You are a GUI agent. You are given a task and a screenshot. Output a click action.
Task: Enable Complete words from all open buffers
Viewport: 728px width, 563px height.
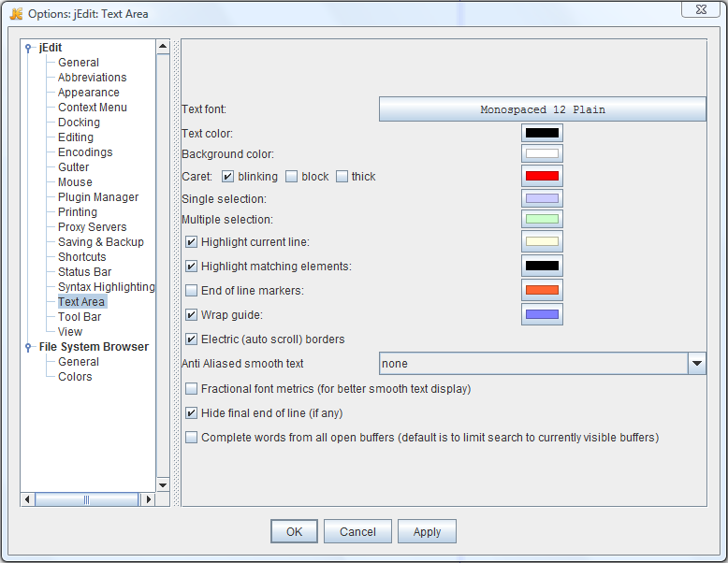[x=191, y=438]
